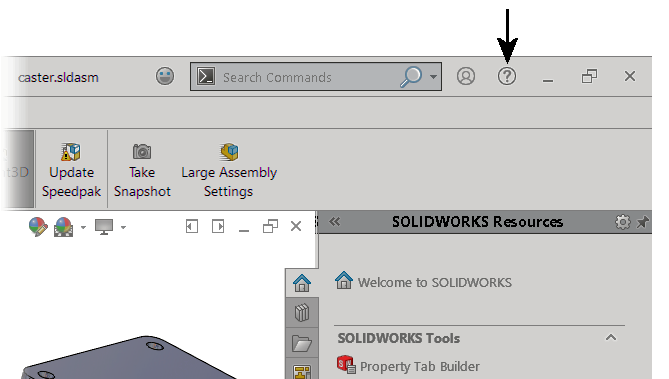Image resolution: width=669 pixels, height=379 pixels.
Task: Collapse the SOLIDWORKS Resources task pane
Action: click(x=334, y=222)
